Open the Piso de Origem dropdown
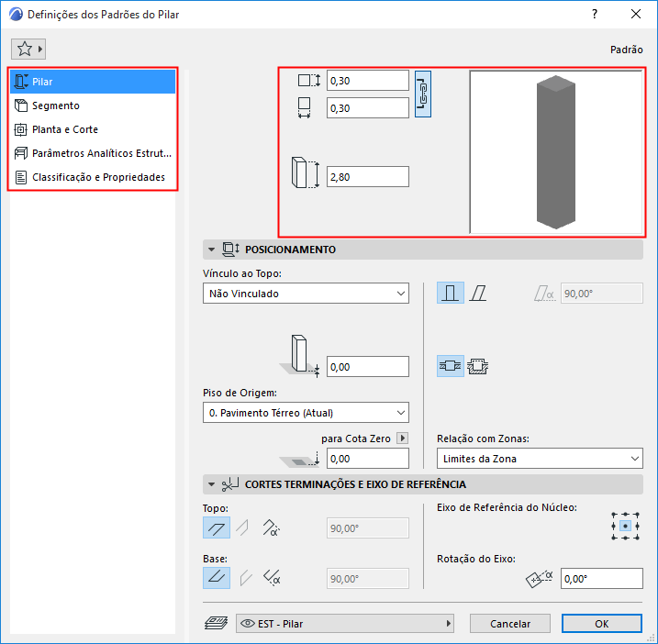The width and height of the screenshot is (658, 644). [306, 413]
